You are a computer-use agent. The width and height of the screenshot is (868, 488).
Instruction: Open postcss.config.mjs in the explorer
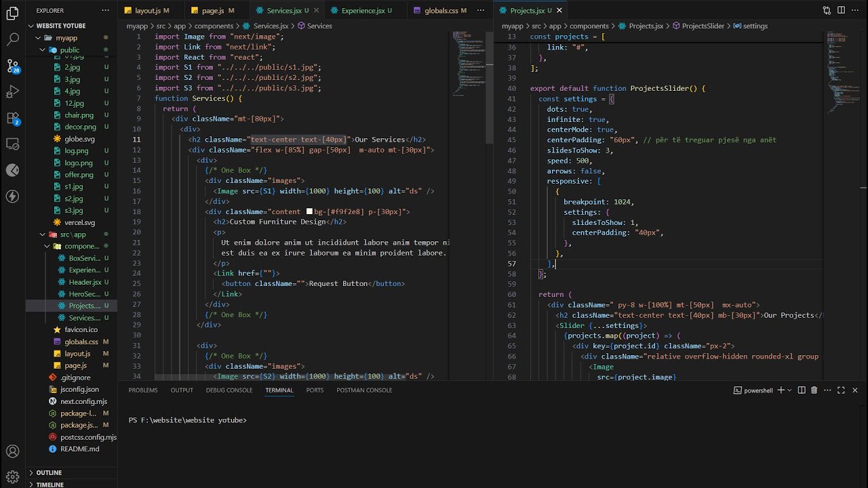[88, 437]
